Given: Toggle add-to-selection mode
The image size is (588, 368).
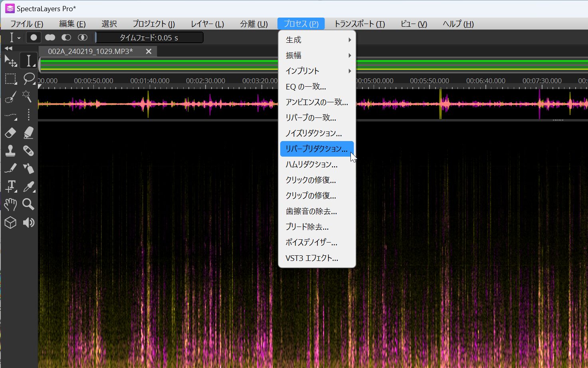Looking at the screenshot, I should (50, 38).
